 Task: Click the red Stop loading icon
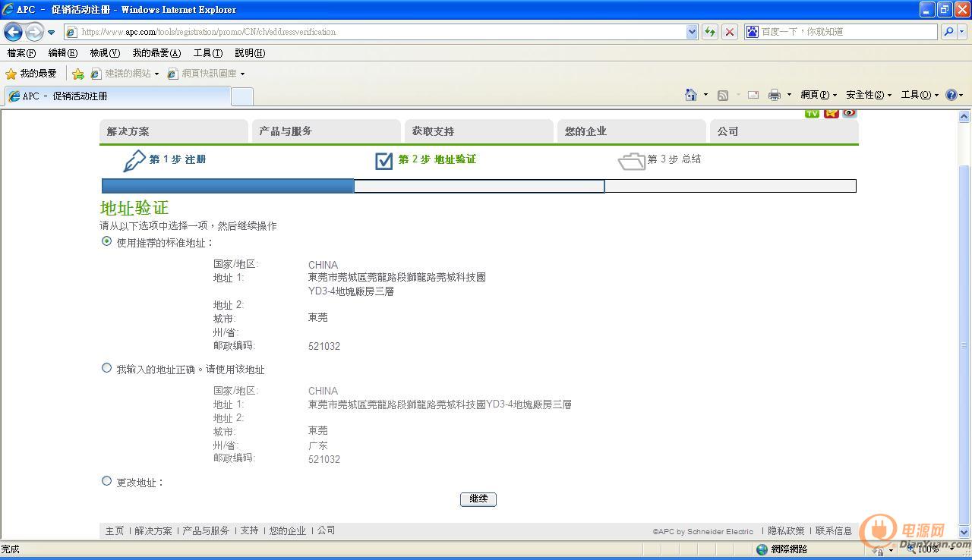pyautogui.click(x=730, y=32)
